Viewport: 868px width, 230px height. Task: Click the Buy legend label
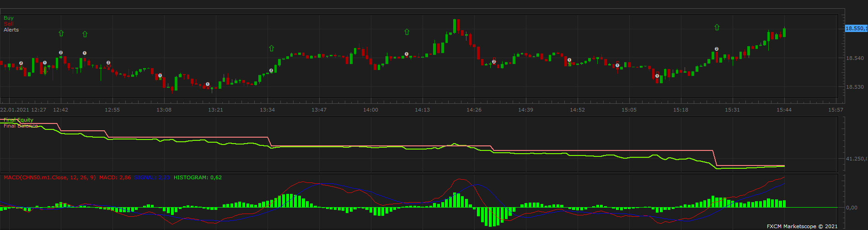pos(9,18)
